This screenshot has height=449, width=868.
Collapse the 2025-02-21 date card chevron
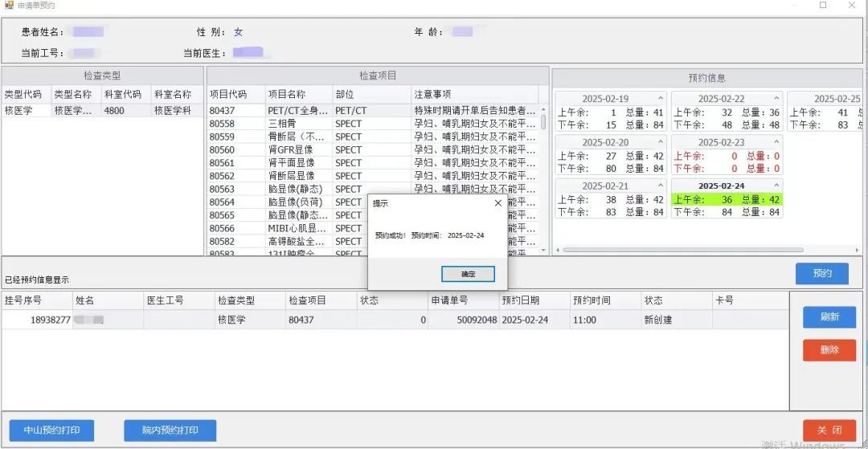[661, 186]
